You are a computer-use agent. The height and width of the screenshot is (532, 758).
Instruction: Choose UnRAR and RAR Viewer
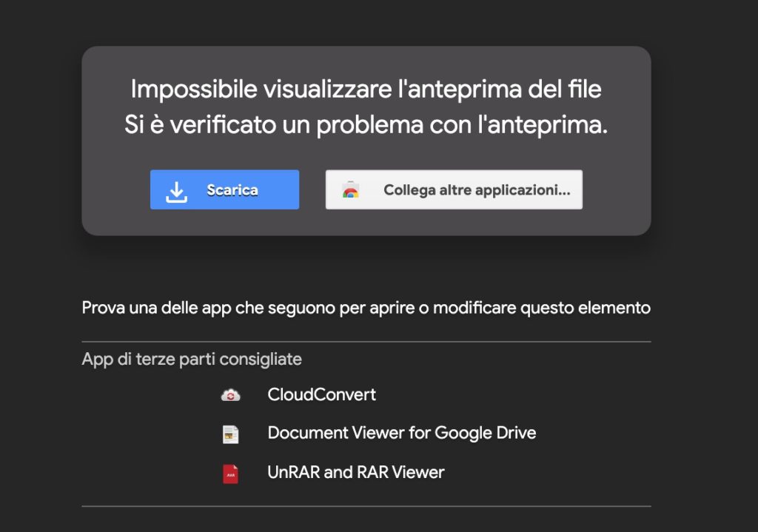[355, 473]
